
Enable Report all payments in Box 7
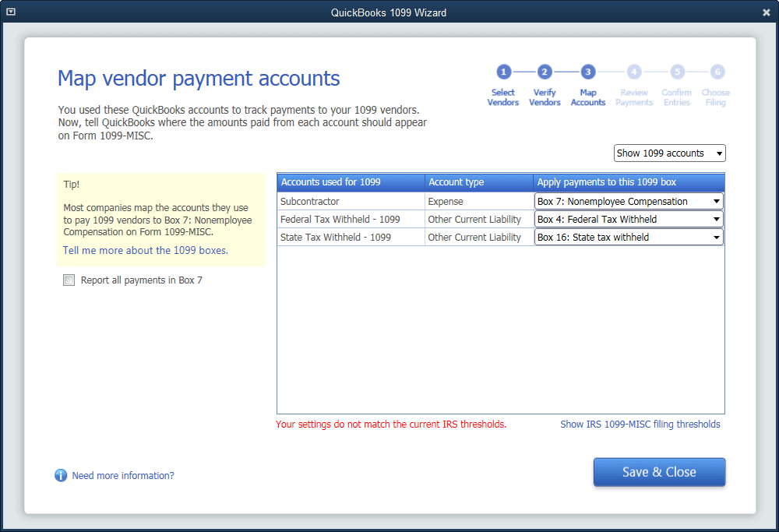[69, 280]
